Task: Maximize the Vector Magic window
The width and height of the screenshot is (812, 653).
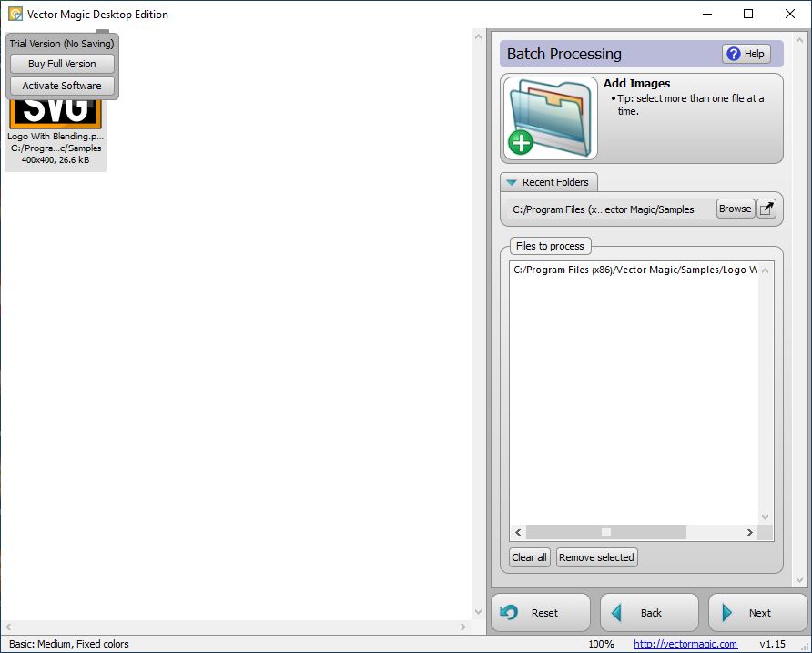Action: coord(748,14)
